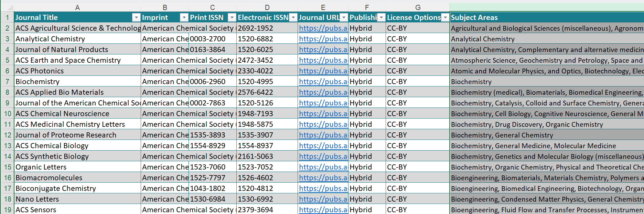
Task: Open URL link for Organic Letters row
Action: pos(323,167)
